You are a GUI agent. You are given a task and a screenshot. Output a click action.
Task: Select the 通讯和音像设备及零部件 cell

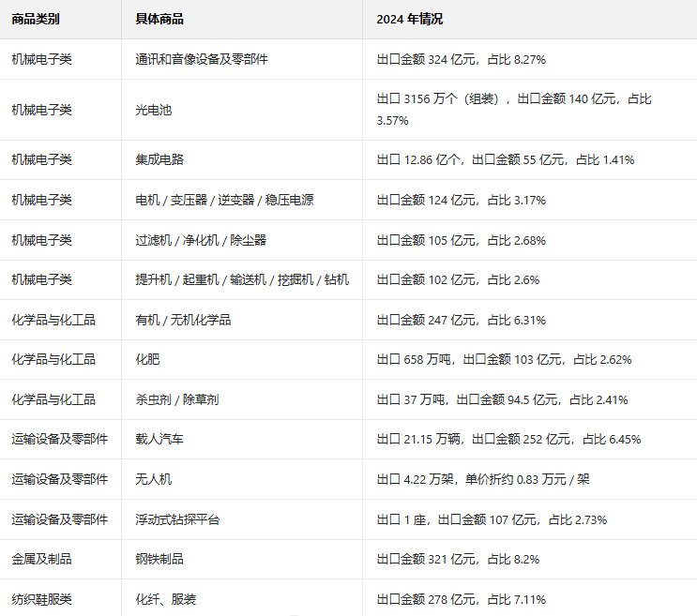pos(202,59)
